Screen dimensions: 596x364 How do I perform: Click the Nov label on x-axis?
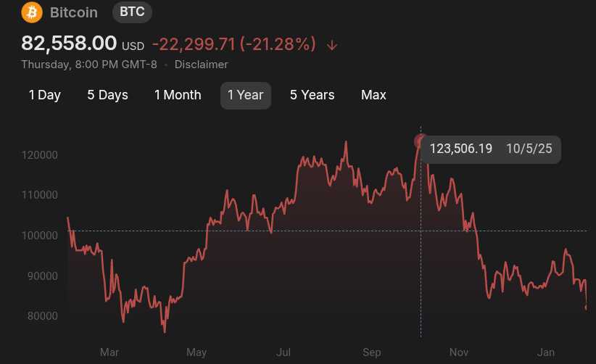coord(458,352)
